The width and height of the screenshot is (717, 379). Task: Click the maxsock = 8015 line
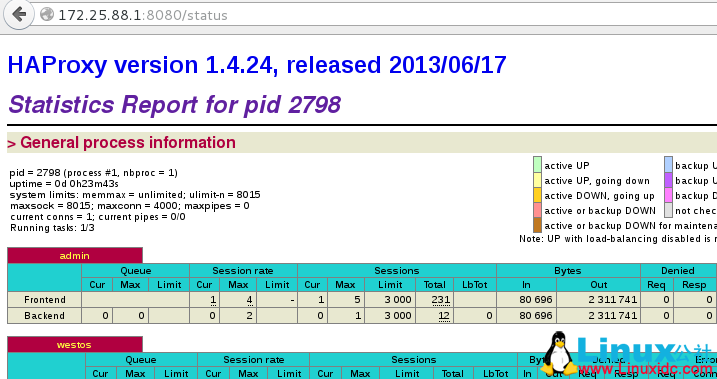(x=129, y=206)
